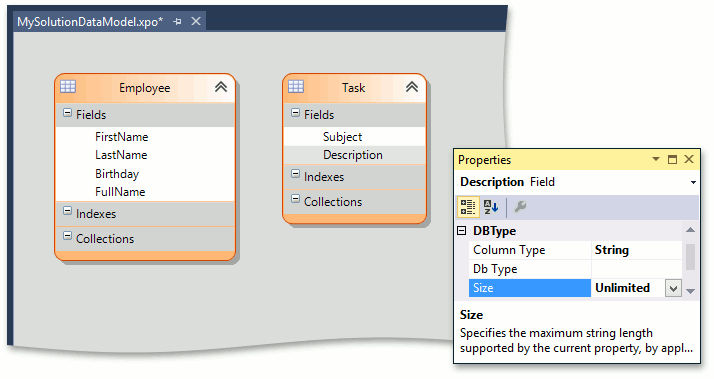This screenshot has width=714, height=379.
Task: Click the String value of Column Type
Action: pyautogui.click(x=612, y=250)
